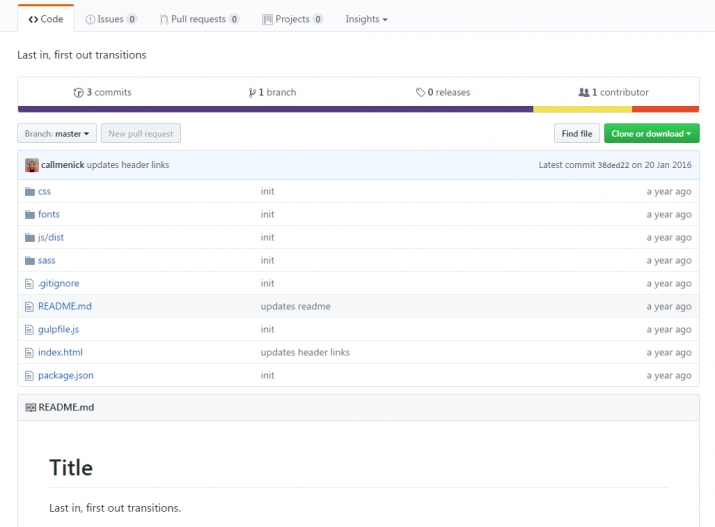Viewport: 715px width, 527px height.
Task: Click the Code brackets icon
Action: click(x=33, y=19)
